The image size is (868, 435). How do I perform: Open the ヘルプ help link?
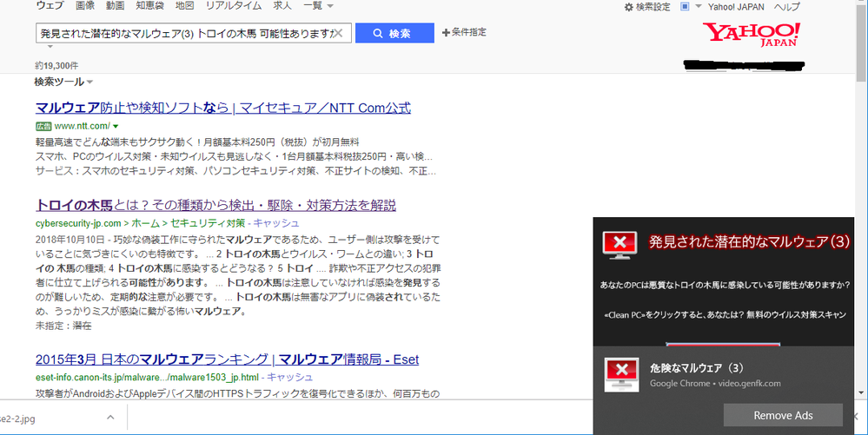[x=786, y=7]
